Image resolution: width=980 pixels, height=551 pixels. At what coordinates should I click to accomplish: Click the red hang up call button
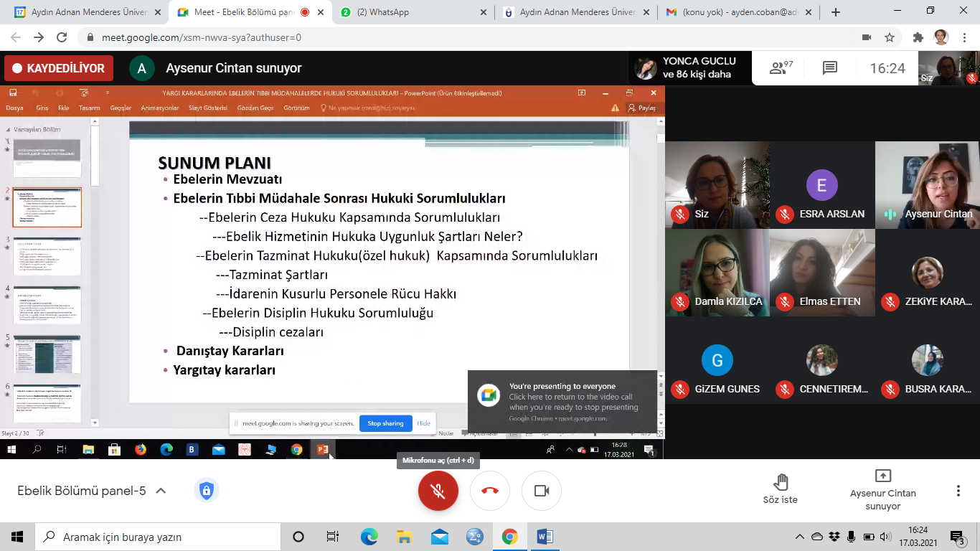[490, 491]
